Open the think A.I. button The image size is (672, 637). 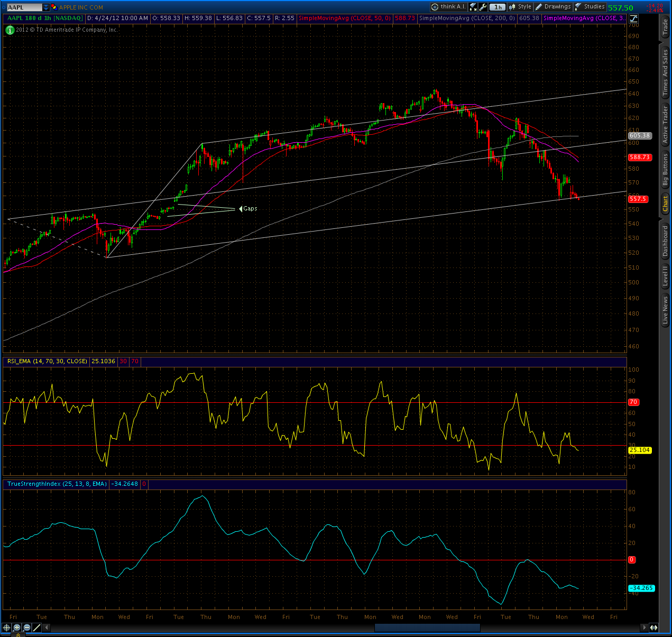coord(448,7)
